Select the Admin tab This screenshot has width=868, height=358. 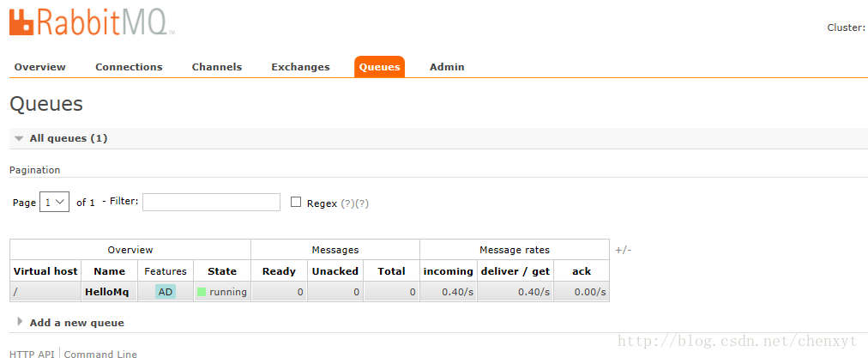pyautogui.click(x=447, y=67)
